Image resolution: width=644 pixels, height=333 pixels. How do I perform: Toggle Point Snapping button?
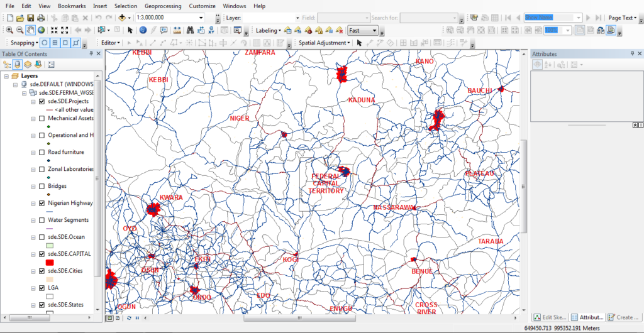click(x=45, y=43)
